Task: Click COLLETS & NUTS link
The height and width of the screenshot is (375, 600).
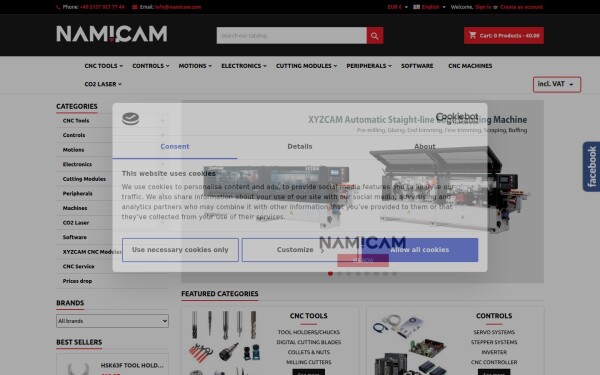Action: [308, 352]
